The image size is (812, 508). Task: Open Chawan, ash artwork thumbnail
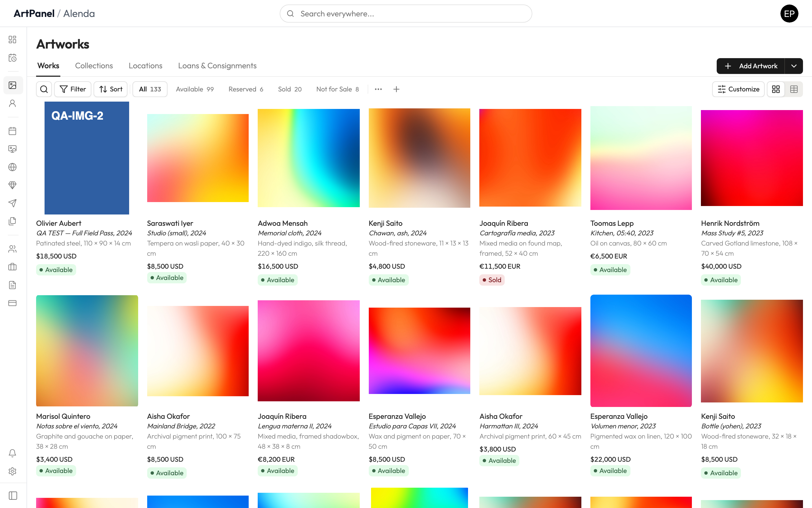click(420, 158)
